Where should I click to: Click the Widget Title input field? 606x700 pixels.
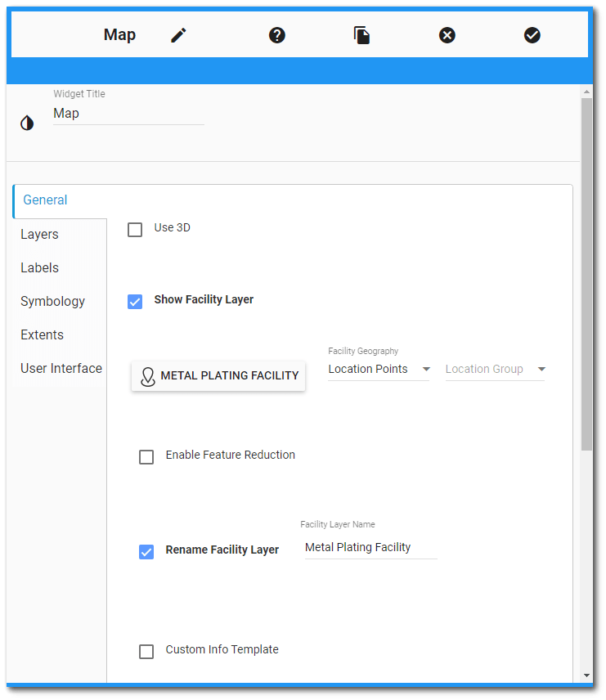[128, 114]
